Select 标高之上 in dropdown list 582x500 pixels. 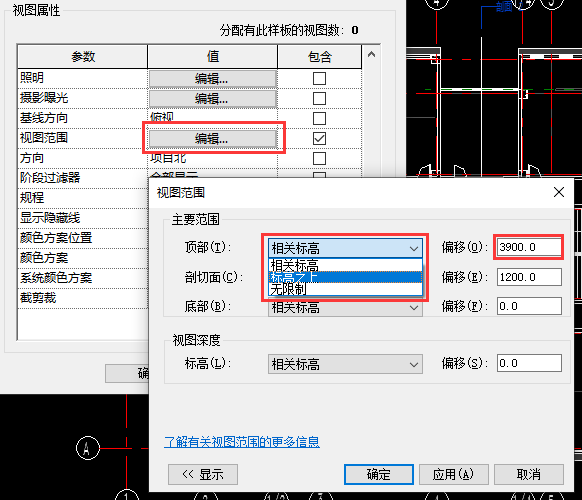pos(345,277)
